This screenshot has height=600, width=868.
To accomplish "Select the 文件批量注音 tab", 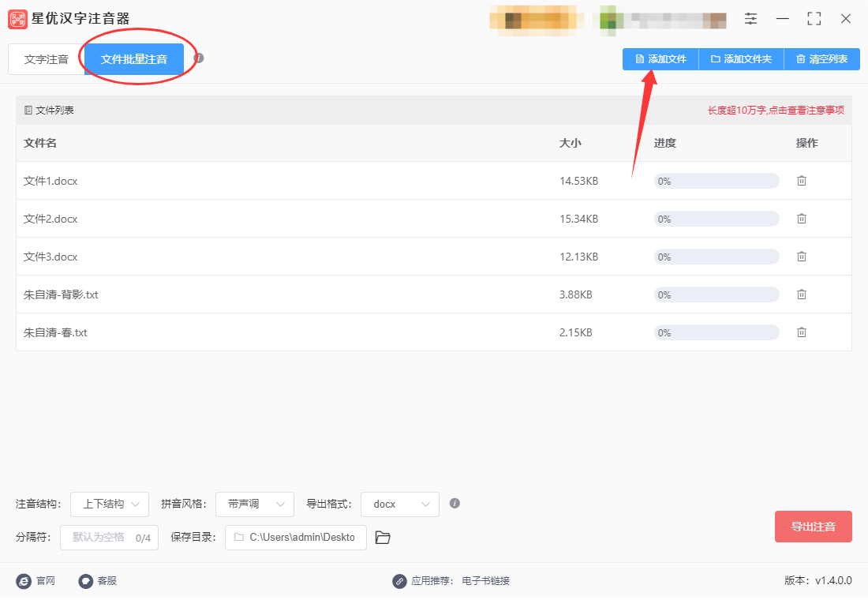I will [134, 59].
